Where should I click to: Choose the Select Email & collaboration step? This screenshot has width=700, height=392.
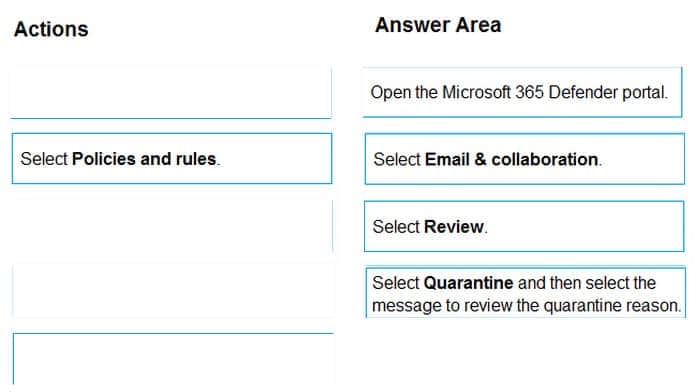(x=525, y=159)
